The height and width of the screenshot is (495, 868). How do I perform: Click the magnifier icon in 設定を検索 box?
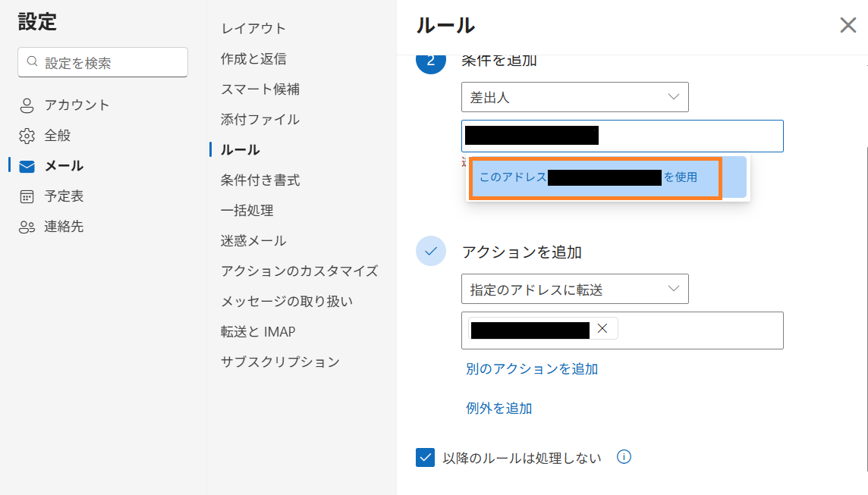pos(33,61)
